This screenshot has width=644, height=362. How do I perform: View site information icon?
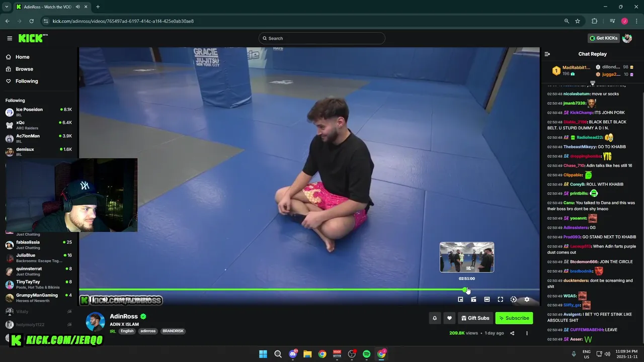[x=46, y=21]
